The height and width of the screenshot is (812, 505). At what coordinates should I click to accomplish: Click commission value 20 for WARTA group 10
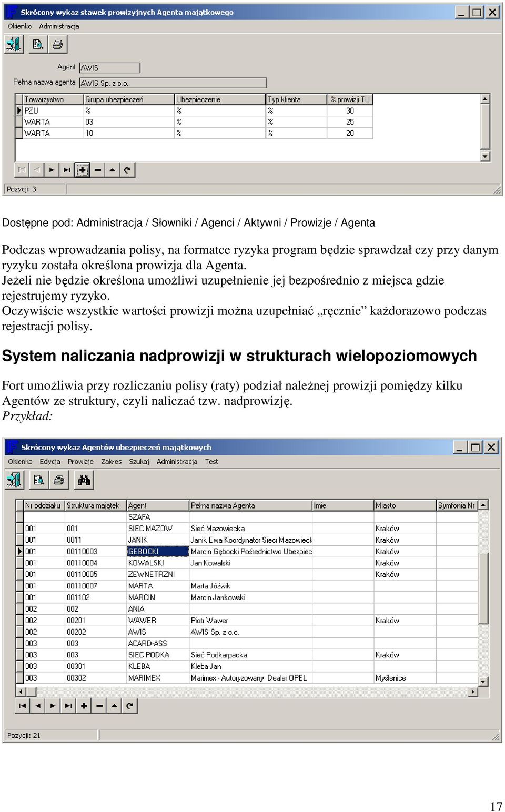click(350, 133)
